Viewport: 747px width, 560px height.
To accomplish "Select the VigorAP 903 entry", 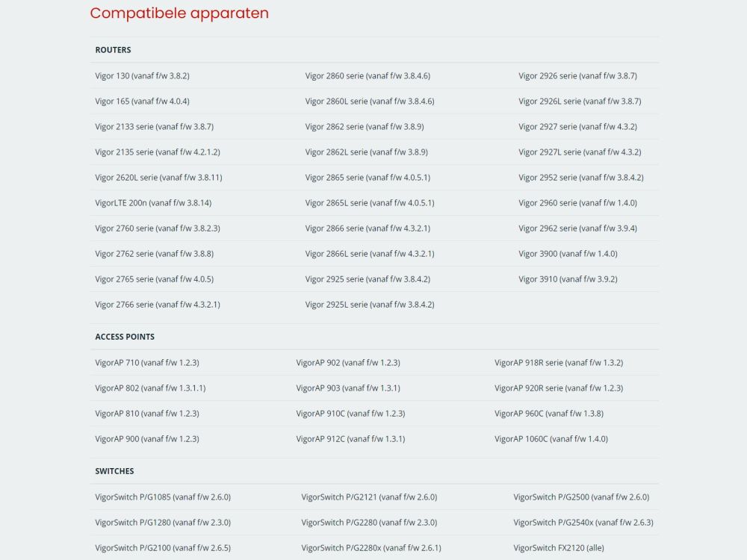I will click(348, 388).
